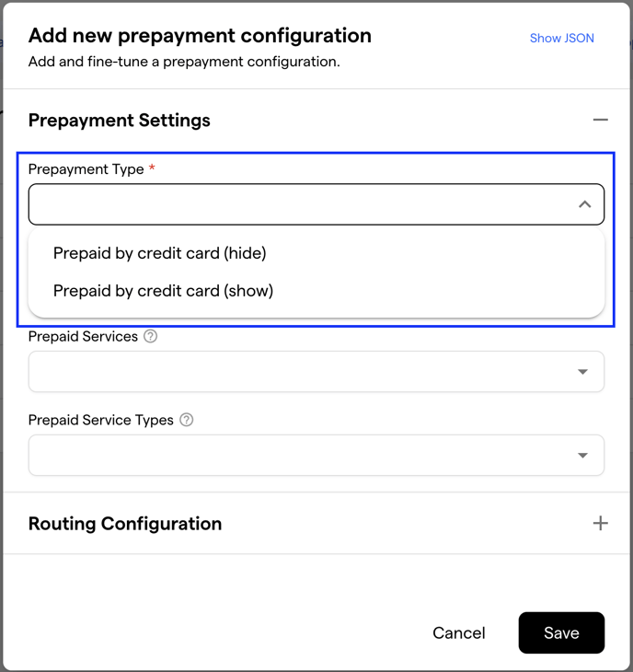Click the Prepayment Type field label

(x=86, y=169)
